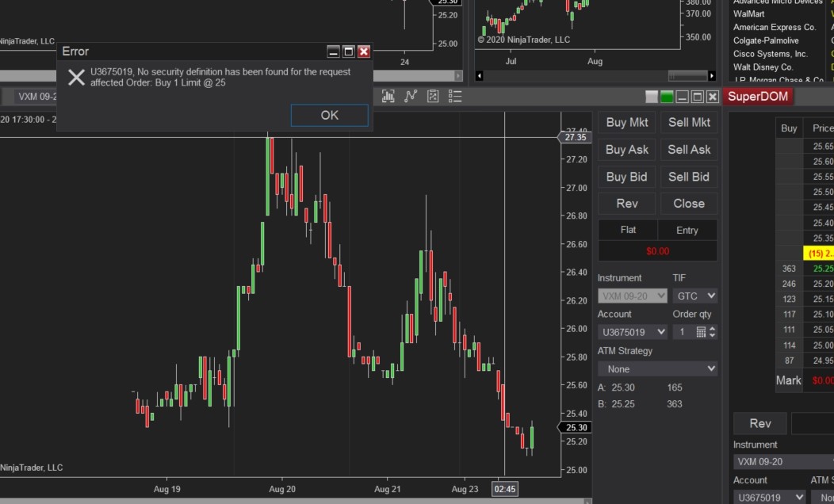This screenshot has height=504, width=834.
Task: Click the SuperDOM Buy cell showing 363
Action: (x=790, y=269)
